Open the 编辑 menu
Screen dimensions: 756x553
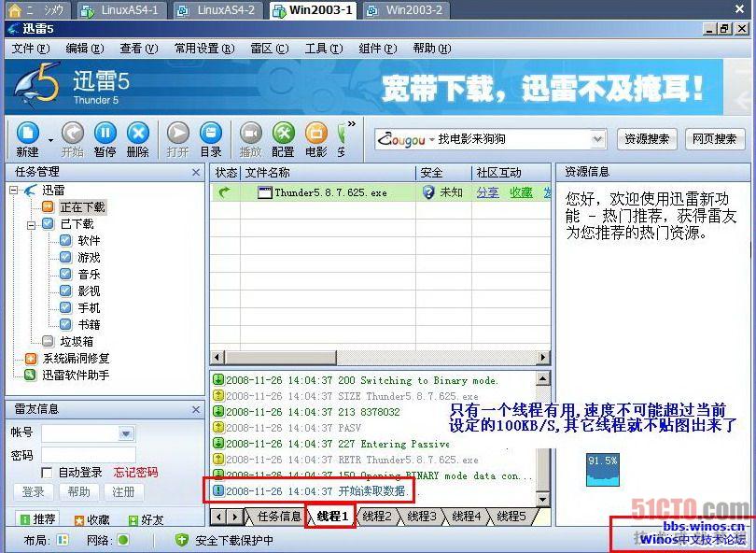tap(84, 49)
